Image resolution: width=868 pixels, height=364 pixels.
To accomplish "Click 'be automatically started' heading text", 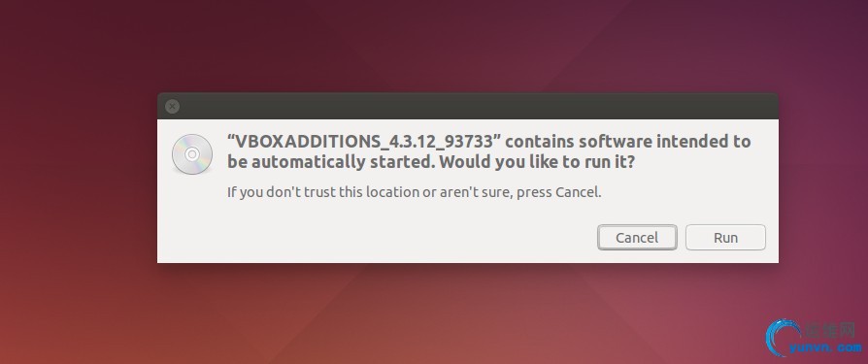I will (x=330, y=162).
